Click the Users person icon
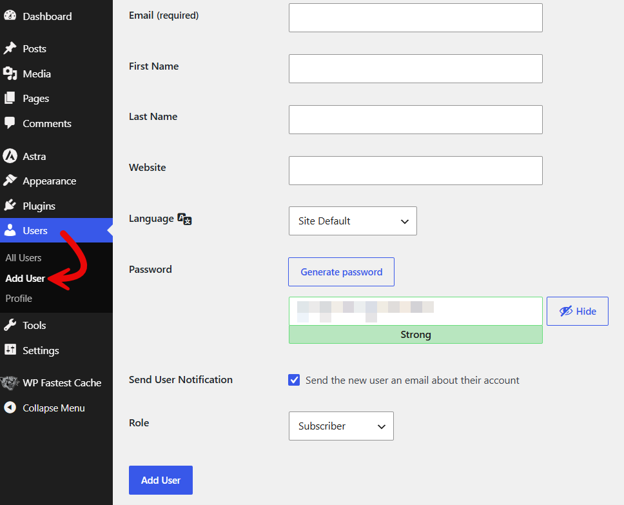The height and width of the screenshot is (505, 624). point(10,230)
